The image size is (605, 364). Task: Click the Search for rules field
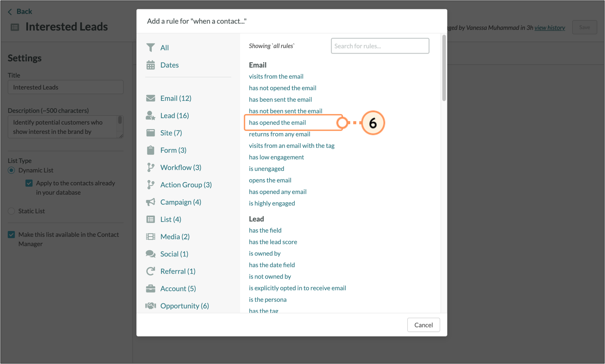[380, 46]
